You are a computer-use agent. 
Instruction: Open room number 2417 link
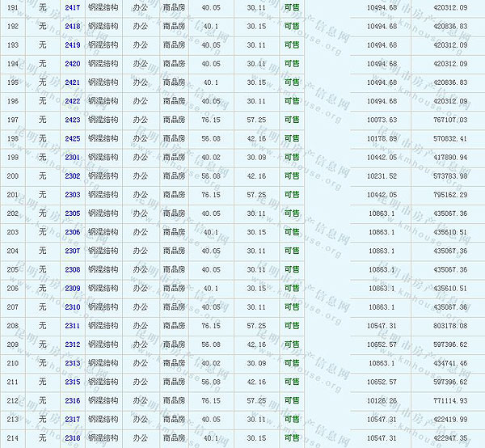point(72,7)
